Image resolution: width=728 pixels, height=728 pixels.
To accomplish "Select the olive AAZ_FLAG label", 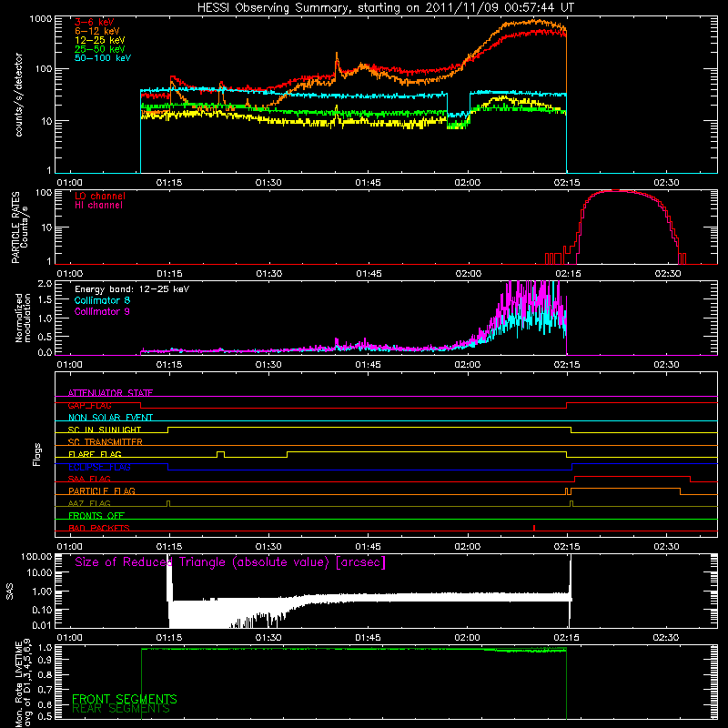I will click(x=89, y=503).
